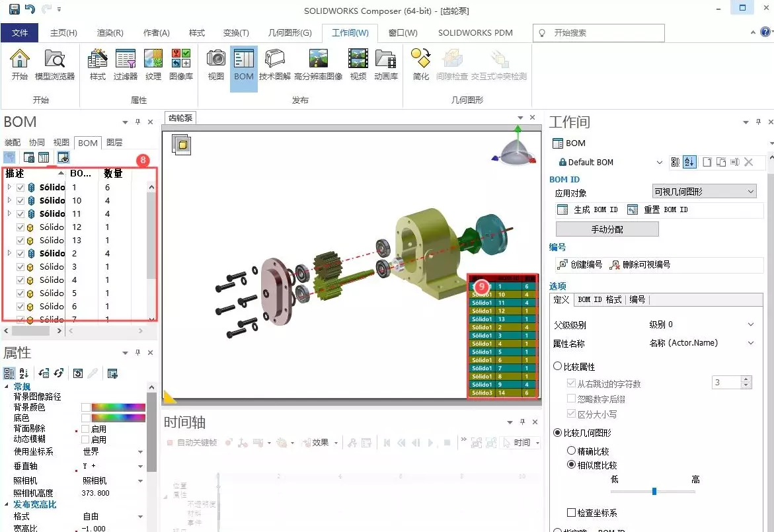Open the 视图 (Views) workshop icon

pyautogui.click(x=215, y=65)
